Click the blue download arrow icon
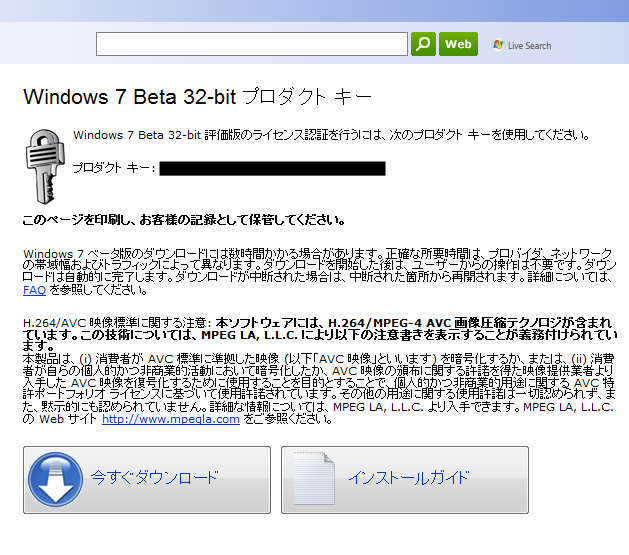 55,479
